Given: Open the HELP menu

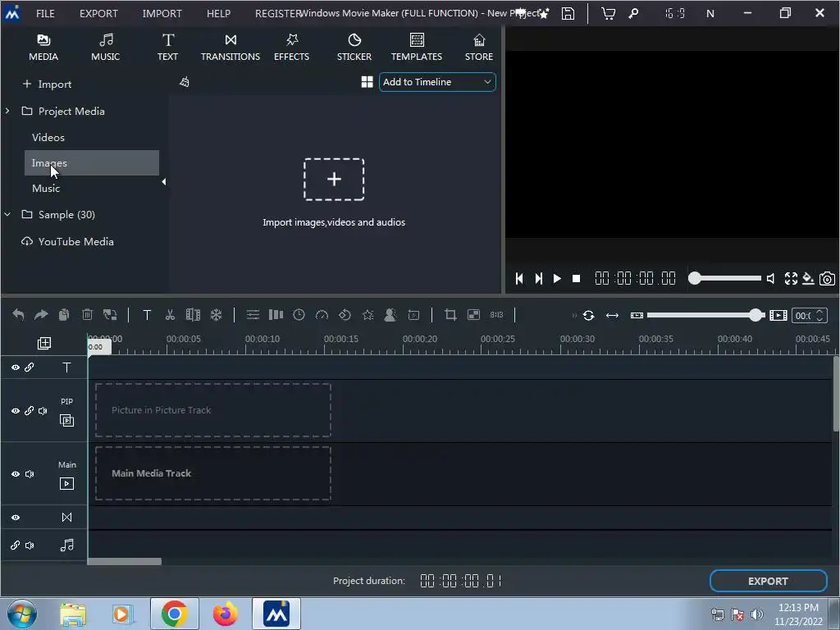Looking at the screenshot, I should [x=218, y=13].
